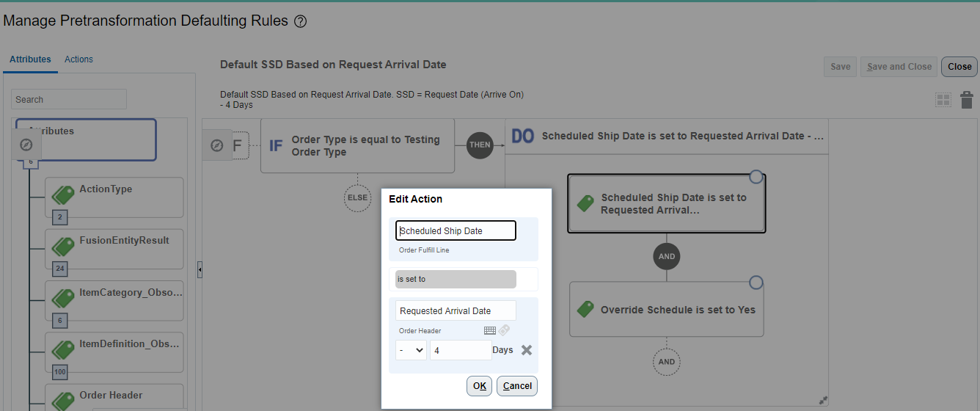This screenshot has height=411, width=980.
Task: Select the Override Schedule is set to Yes action
Action: 667,310
